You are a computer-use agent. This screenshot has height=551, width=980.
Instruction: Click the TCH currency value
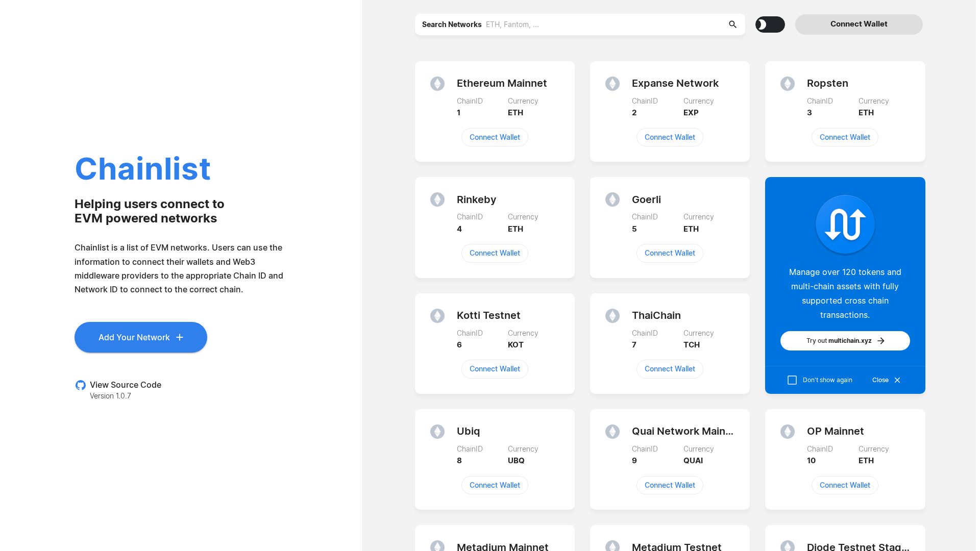tap(692, 345)
